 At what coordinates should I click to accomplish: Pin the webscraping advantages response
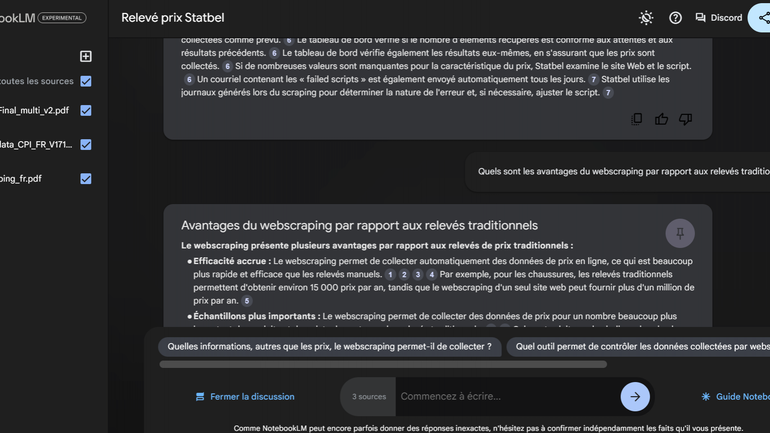click(x=680, y=233)
